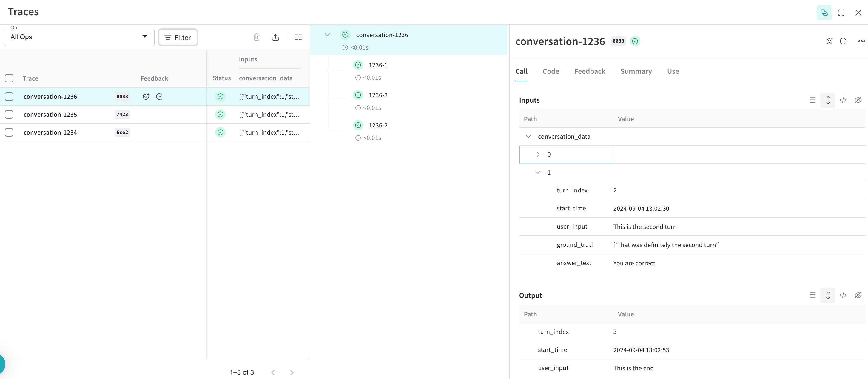The image size is (868, 379).
Task: Expand item 0 under conversation_data
Action: [x=538, y=155]
